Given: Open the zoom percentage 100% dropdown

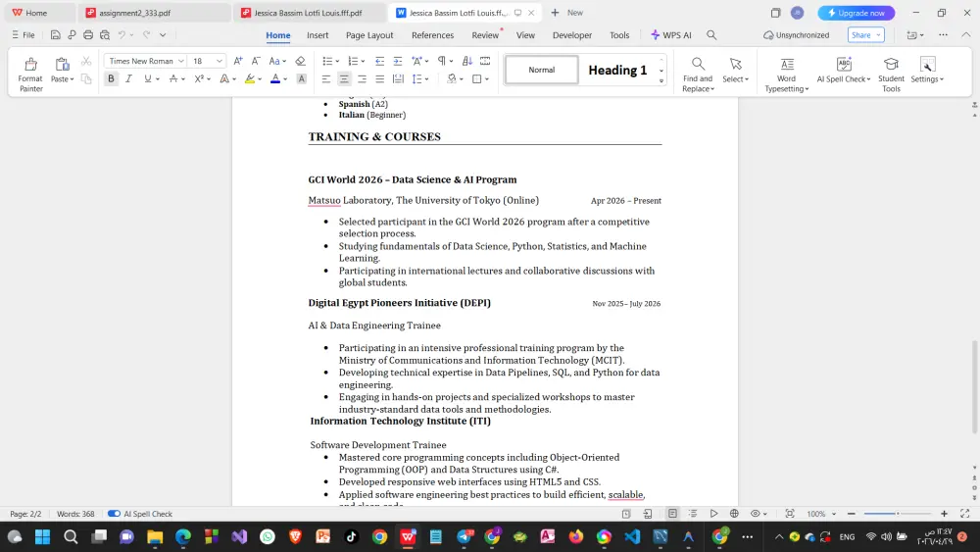Looking at the screenshot, I should click(x=821, y=513).
